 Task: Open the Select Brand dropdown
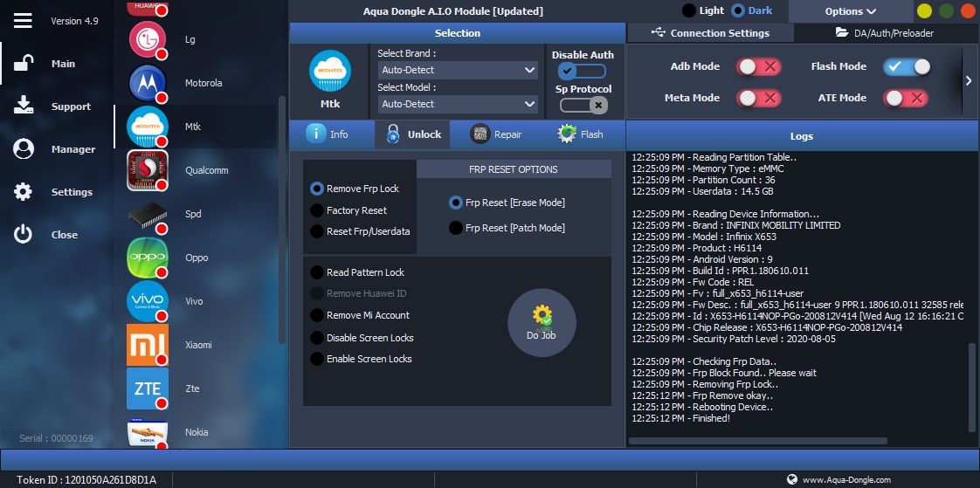(457, 70)
